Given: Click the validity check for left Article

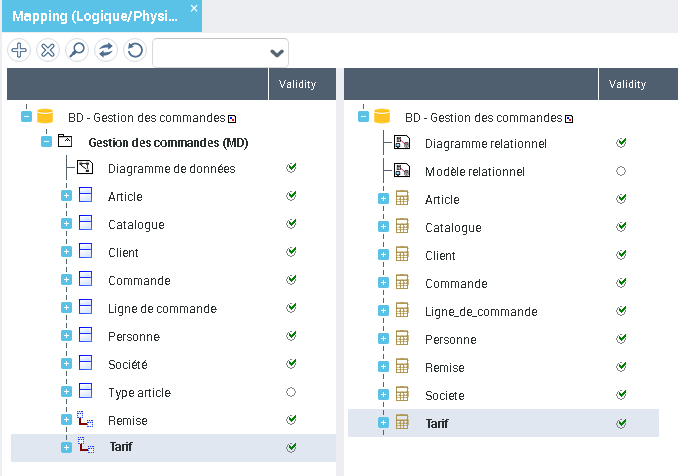Looking at the screenshot, I should tap(291, 196).
